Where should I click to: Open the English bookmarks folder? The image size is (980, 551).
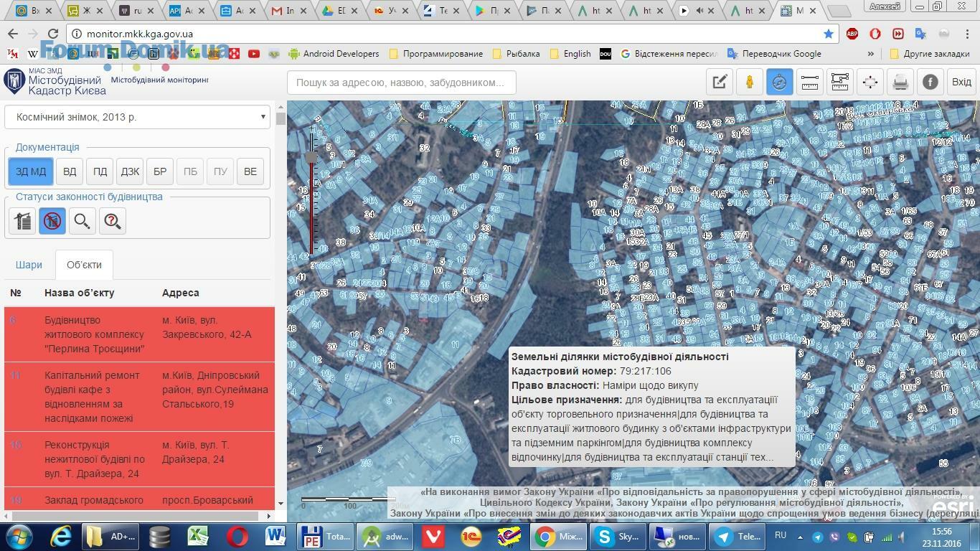tap(570, 54)
